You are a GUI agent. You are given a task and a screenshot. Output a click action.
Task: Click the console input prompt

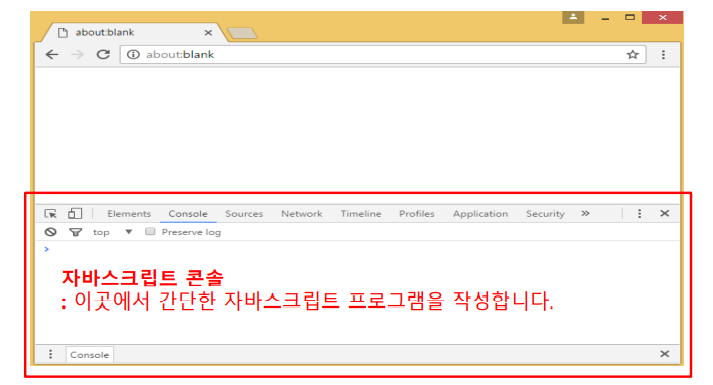(x=357, y=249)
